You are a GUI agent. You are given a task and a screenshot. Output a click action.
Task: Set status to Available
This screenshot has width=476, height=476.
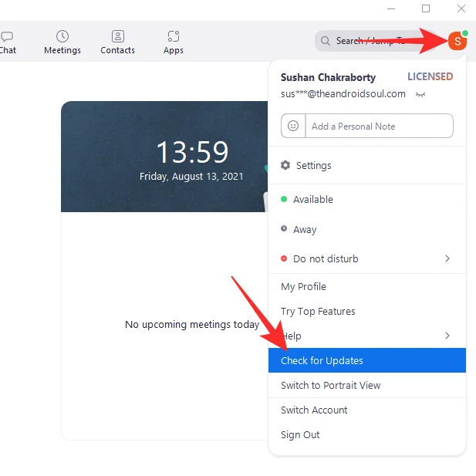tap(312, 199)
